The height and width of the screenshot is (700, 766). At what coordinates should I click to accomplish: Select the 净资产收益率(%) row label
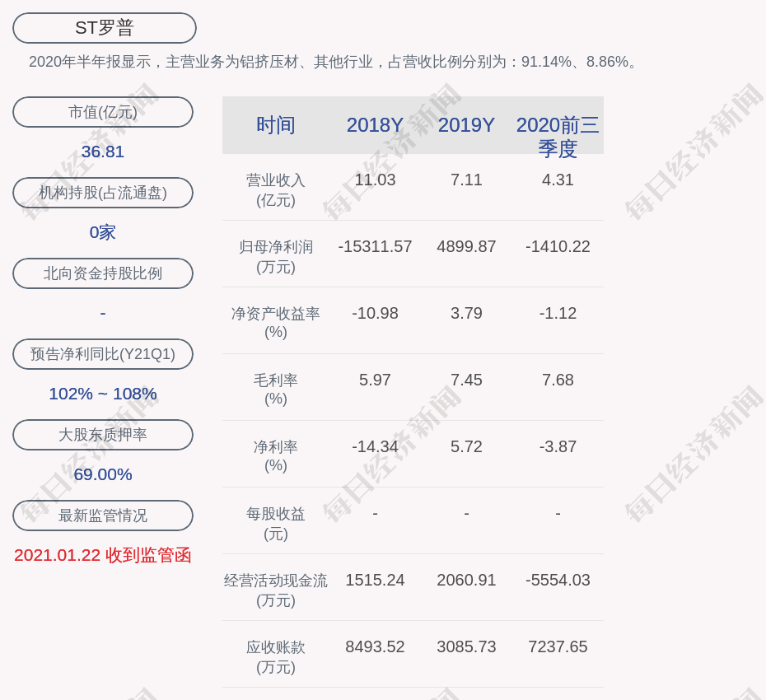click(276, 322)
